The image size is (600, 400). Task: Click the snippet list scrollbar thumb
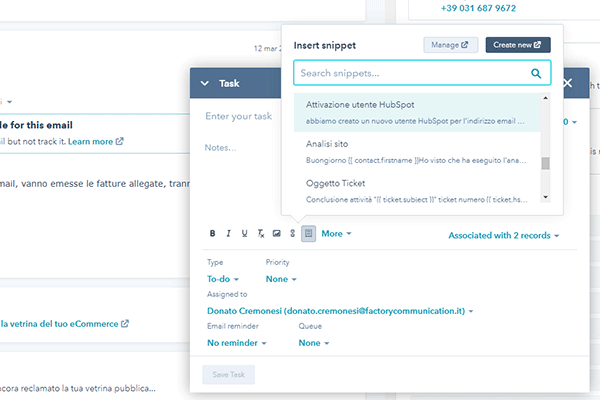(x=546, y=163)
